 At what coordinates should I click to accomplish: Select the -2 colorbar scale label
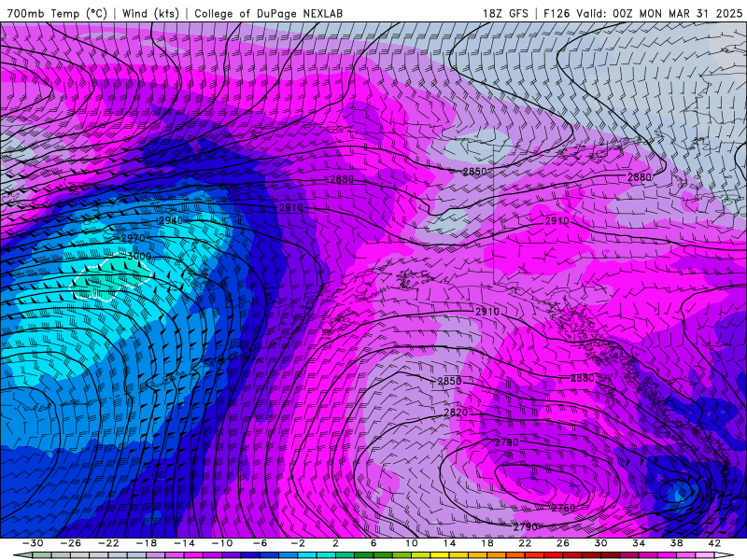298,543
